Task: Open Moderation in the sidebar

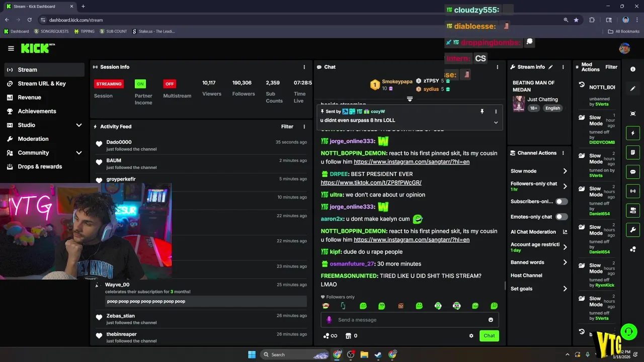Action: (x=44, y=139)
